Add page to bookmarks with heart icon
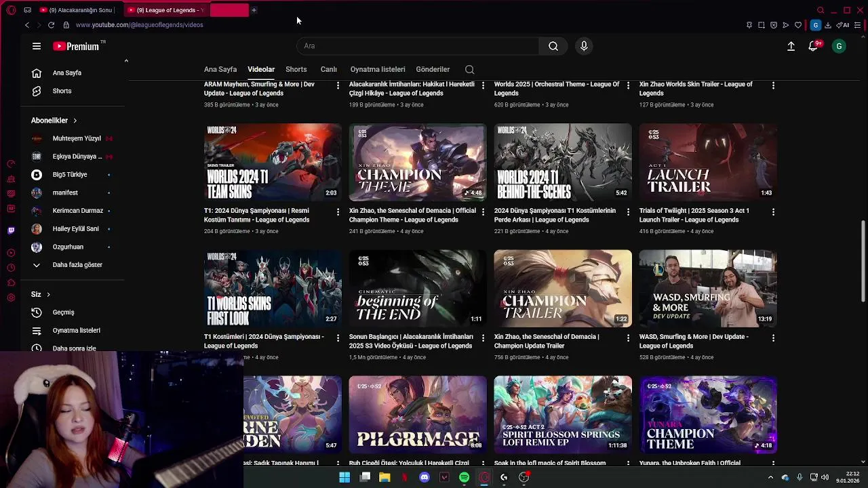 coord(798,25)
